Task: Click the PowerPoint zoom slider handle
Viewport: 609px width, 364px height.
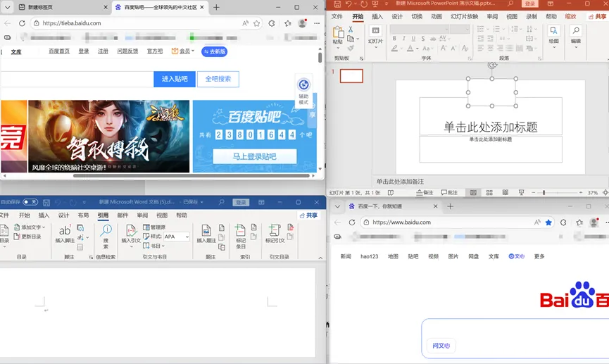Action: (x=544, y=192)
